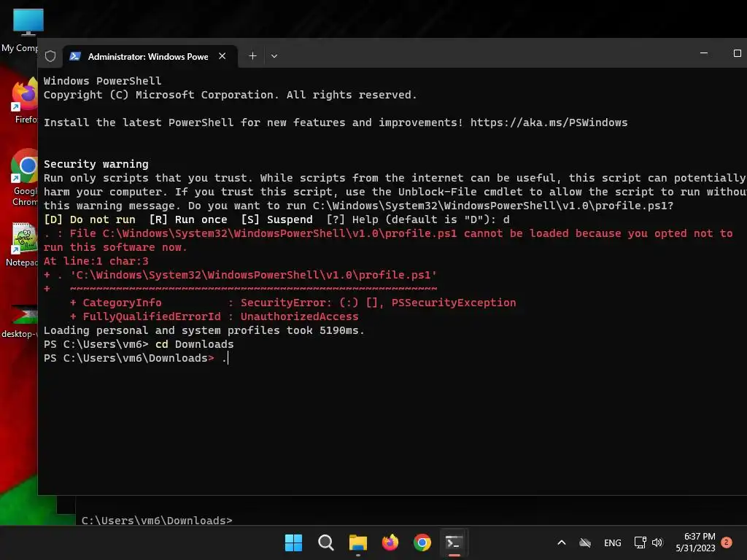Click 'Loading personal and system profiles' line
747x560 pixels.
(204, 330)
